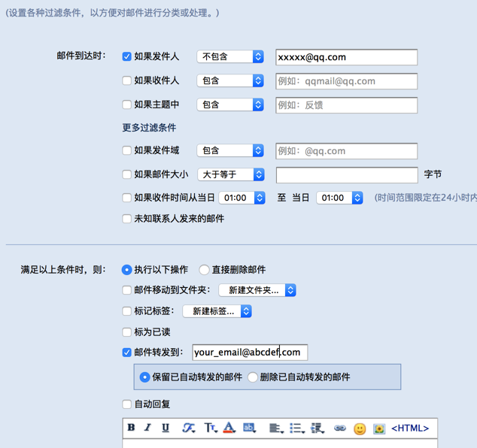
Task: Insert an emoji smiley
Action: [360, 429]
